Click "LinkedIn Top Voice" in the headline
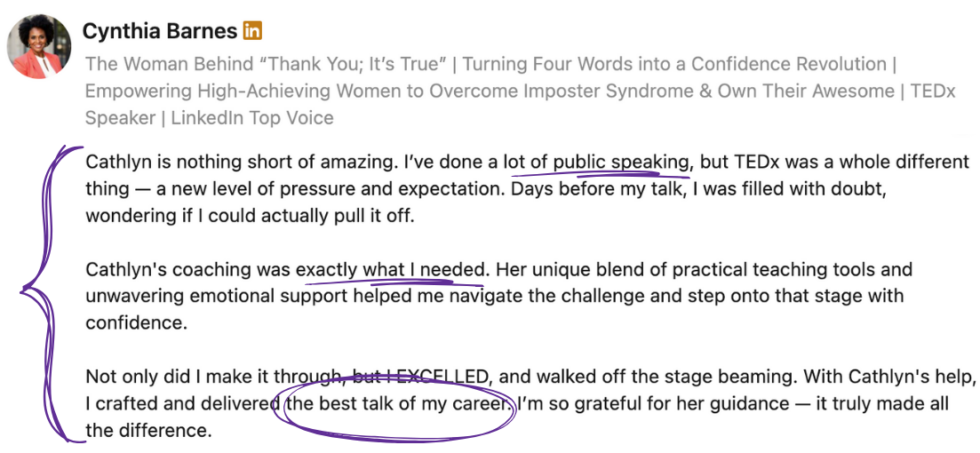980x453 pixels. [x=252, y=117]
